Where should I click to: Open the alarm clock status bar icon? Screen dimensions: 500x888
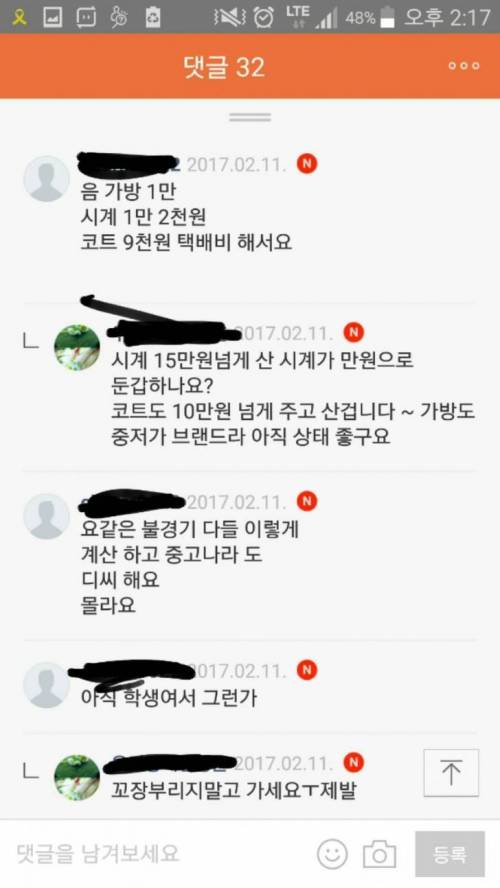(x=263, y=17)
